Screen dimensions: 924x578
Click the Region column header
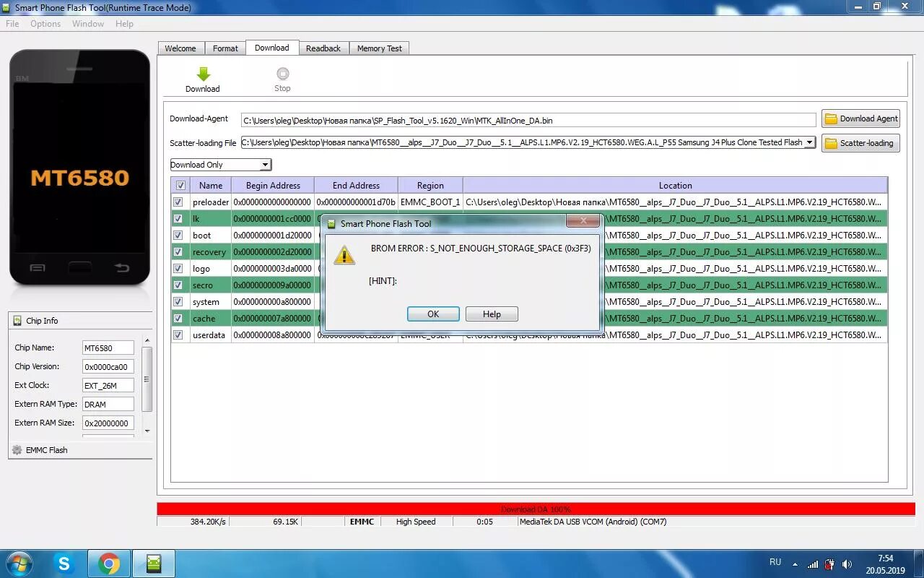(x=430, y=186)
